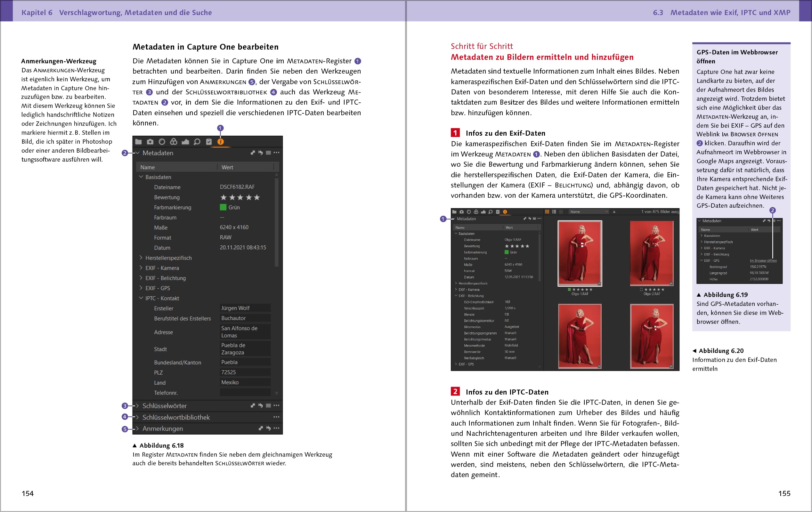Click the metadata list scrollbar in figure 6.18
This screenshot has height=512, width=812.
point(277,222)
